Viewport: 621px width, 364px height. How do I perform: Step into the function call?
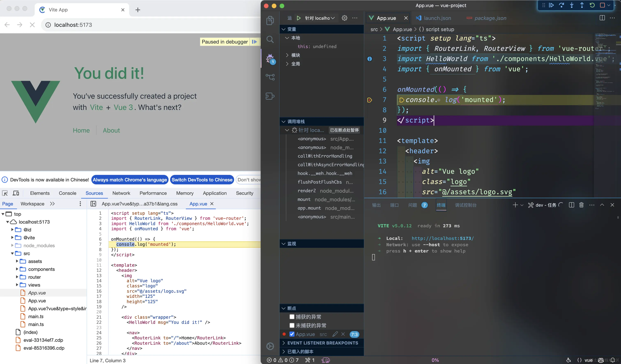click(x=572, y=5)
